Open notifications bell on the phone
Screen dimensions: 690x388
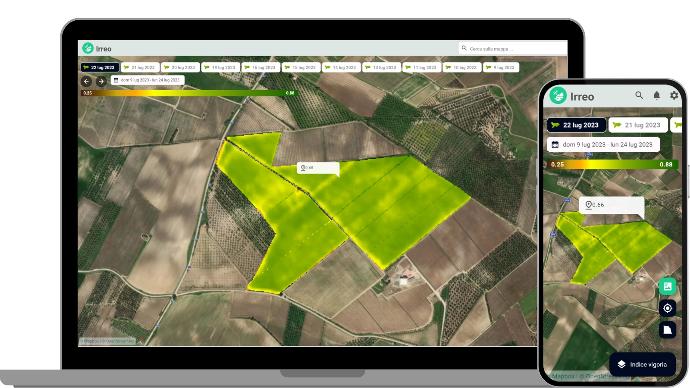657,95
